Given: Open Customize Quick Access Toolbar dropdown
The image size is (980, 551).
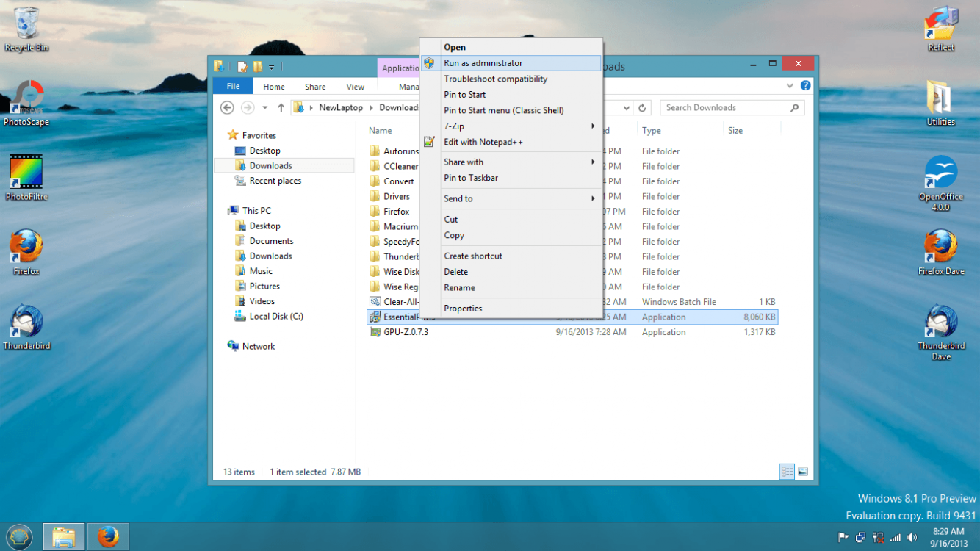Looking at the screenshot, I should [x=271, y=67].
